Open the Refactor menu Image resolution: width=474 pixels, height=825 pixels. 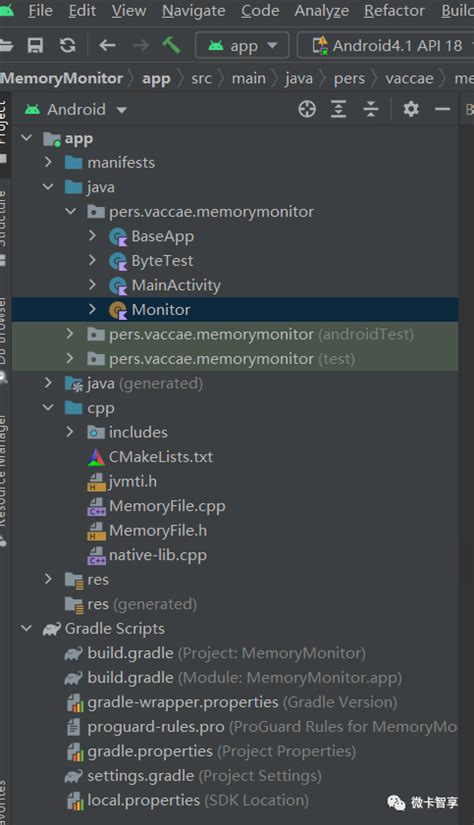click(x=394, y=11)
